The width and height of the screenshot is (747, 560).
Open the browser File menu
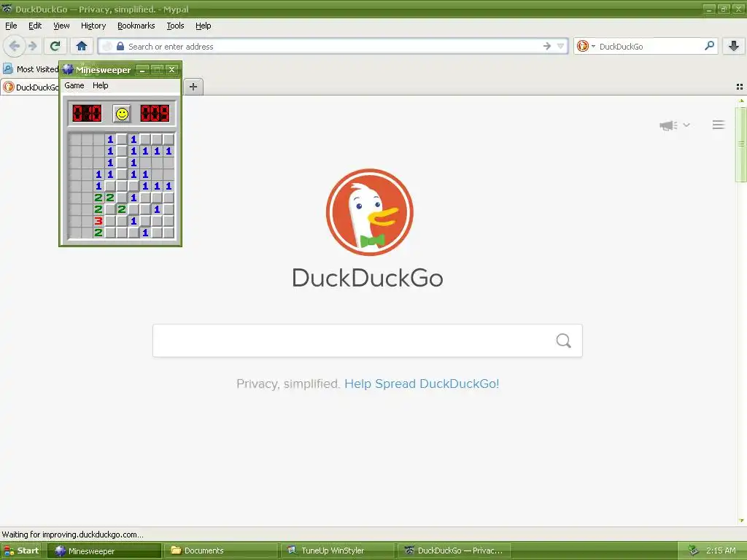coord(11,26)
